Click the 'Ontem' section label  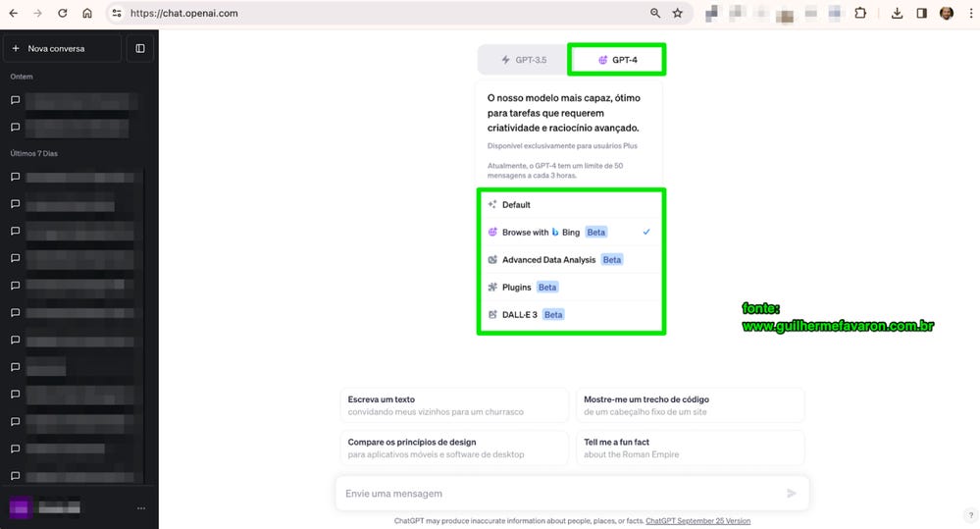pos(22,77)
